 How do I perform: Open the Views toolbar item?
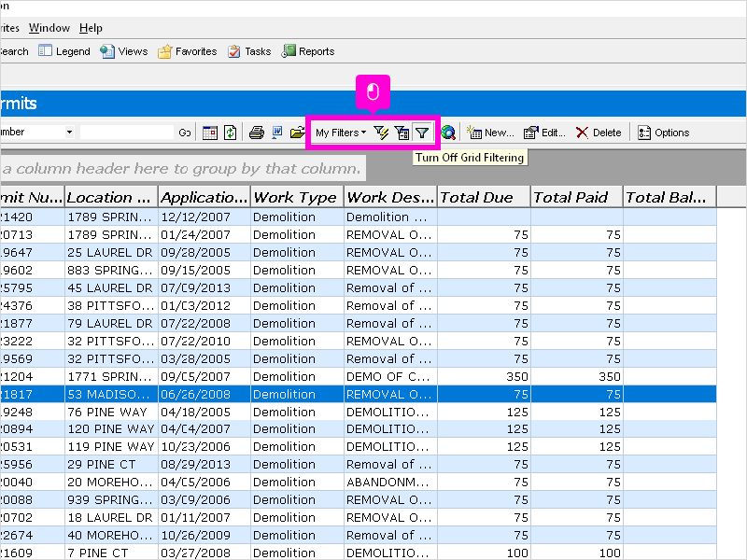124,51
